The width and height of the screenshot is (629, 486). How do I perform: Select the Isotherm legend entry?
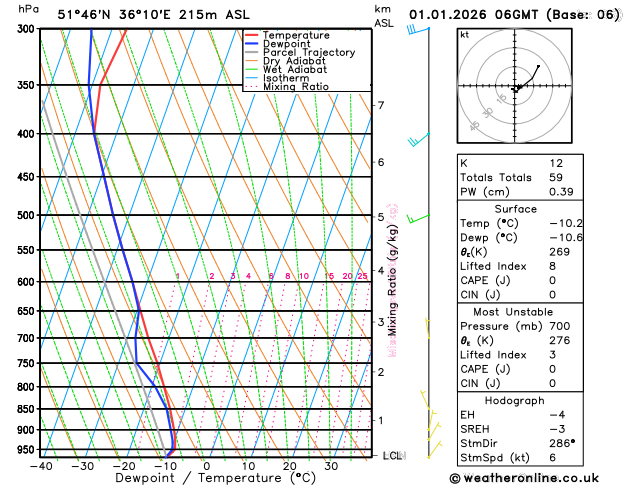click(x=277, y=78)
